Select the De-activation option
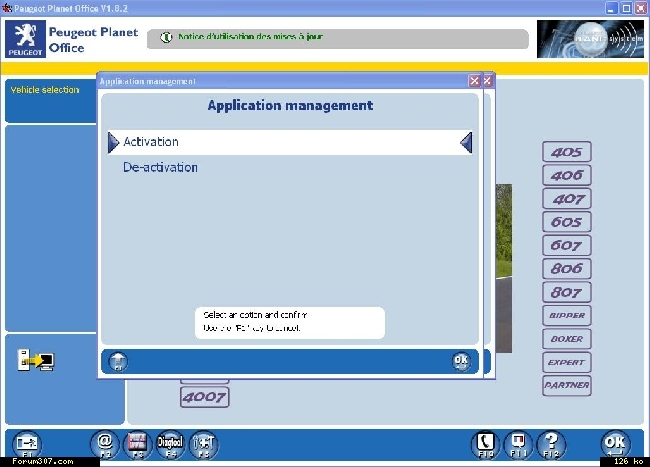Image resolution: width=650 pixels, height=467 pixels. pos(160,167)
